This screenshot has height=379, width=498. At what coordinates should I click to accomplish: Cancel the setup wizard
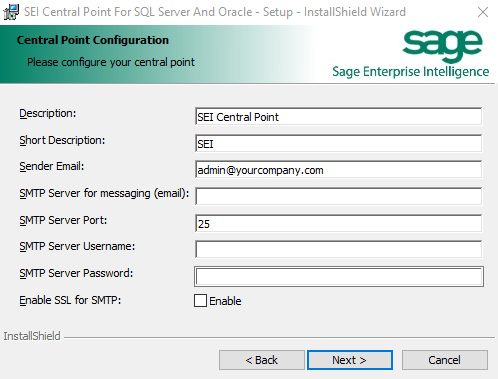coord(445,360)
